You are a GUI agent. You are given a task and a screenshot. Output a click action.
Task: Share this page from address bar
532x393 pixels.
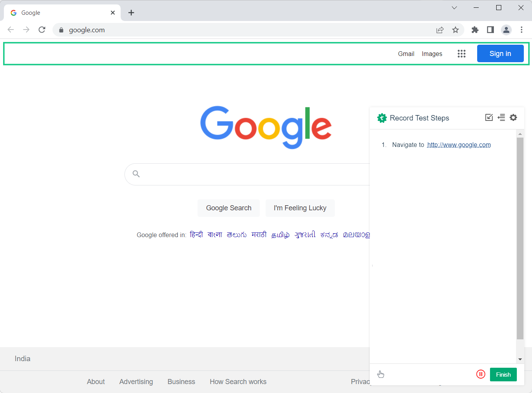(440, 30)
